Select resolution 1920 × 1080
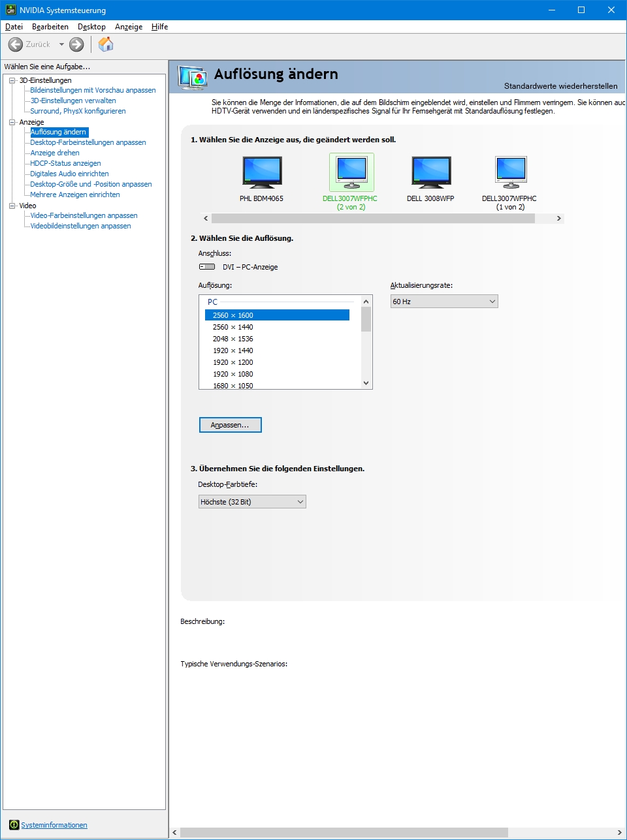 tap(277, 374)
